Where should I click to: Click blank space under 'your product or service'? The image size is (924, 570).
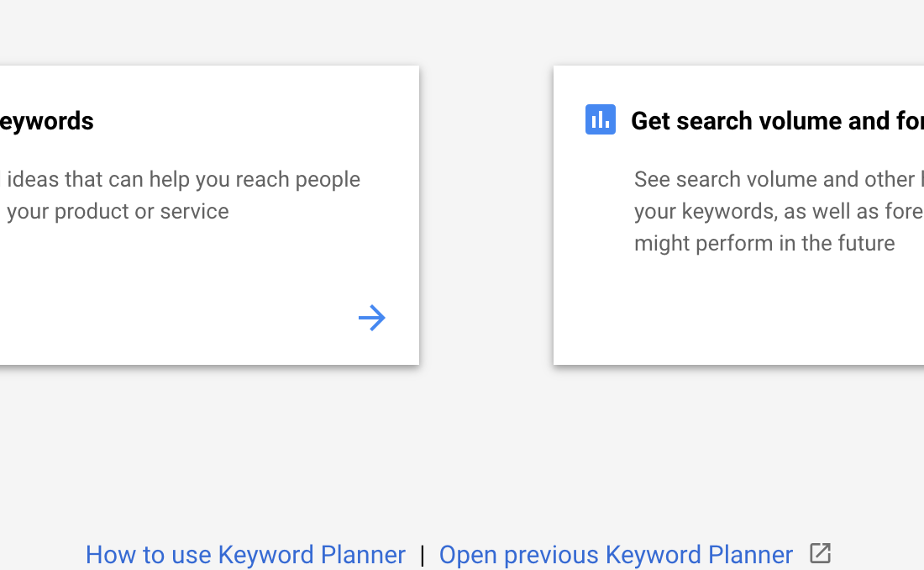[x=147, y=272]
